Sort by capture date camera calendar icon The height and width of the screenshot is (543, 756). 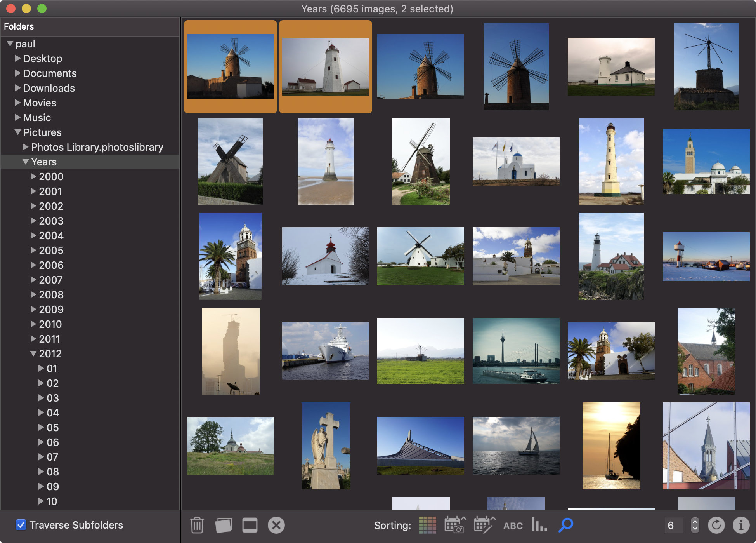[x=455, y=525]
